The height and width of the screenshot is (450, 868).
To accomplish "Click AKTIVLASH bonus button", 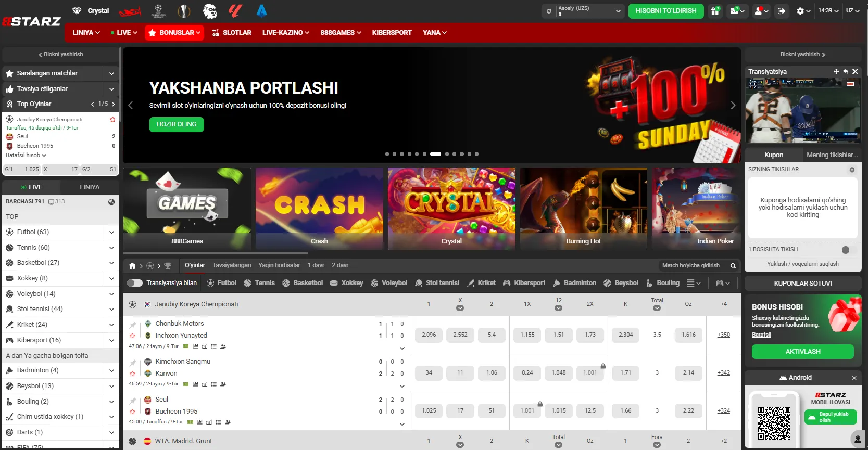I will (803, 352).
